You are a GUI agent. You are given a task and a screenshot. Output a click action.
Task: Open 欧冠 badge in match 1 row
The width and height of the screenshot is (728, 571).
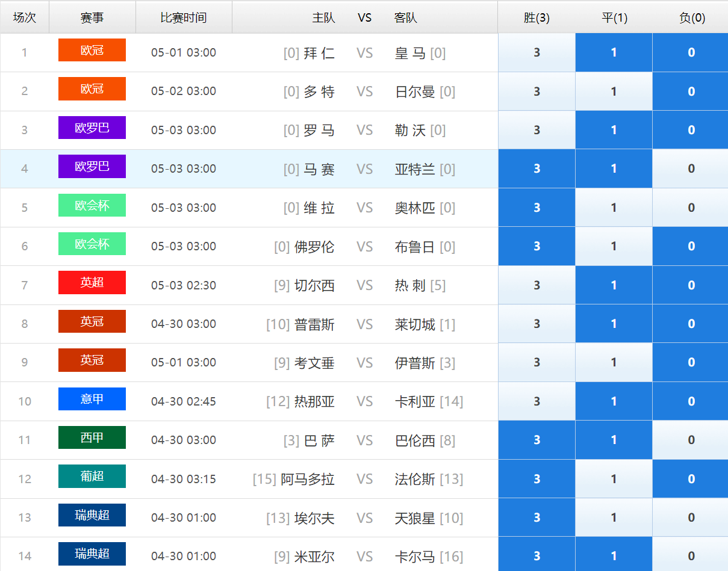pyautogui.click(x=92, y=50)
